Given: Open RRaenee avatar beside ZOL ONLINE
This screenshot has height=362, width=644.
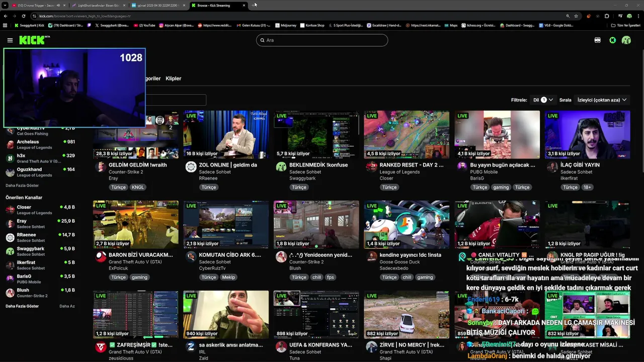Looking at the screenshot, I should (x=191, y=167).
